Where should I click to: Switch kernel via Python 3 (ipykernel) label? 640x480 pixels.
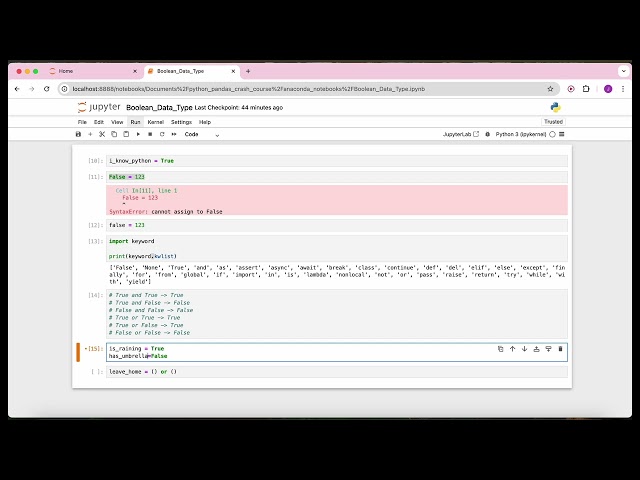click(520, 134)
